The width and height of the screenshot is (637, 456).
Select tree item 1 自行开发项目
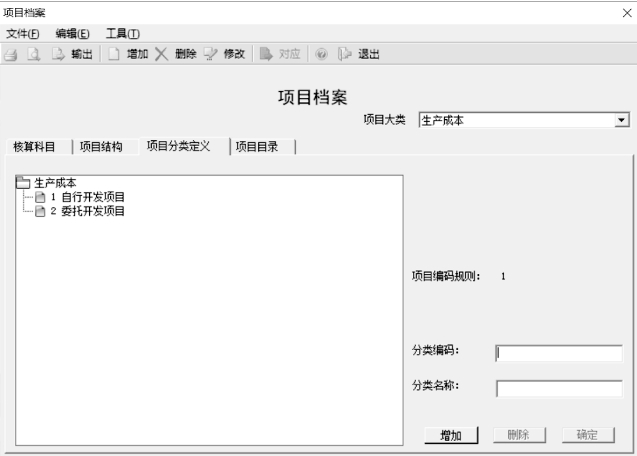87,197
